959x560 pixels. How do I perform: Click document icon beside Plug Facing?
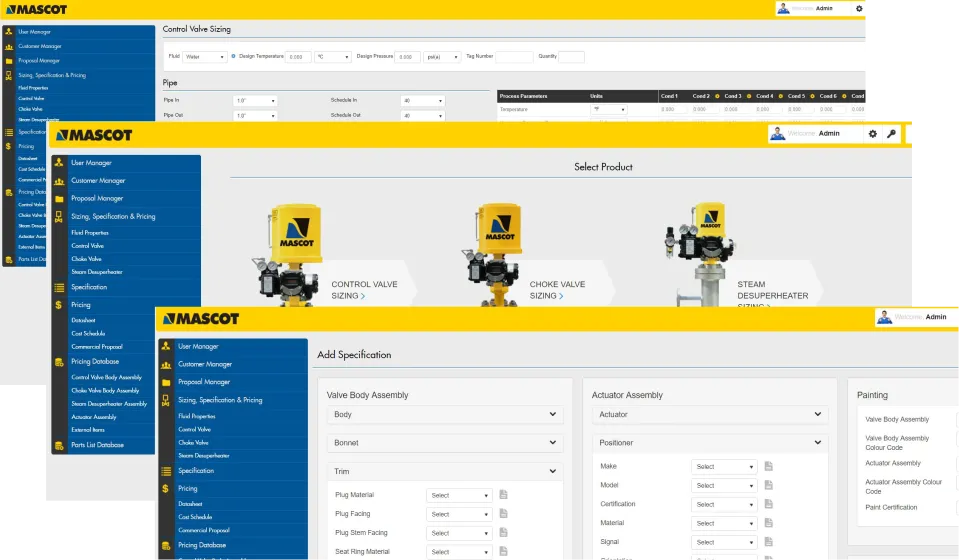point(503,514)
